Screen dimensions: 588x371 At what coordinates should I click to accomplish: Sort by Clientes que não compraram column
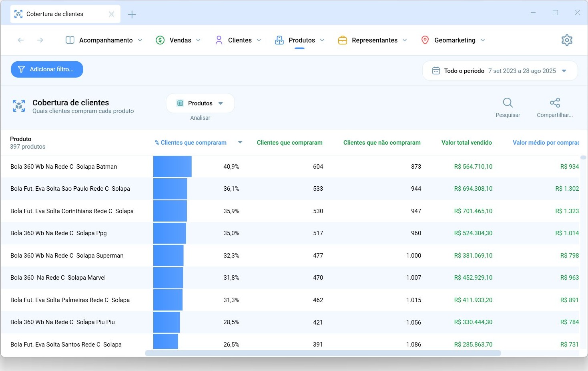[382, 143]
